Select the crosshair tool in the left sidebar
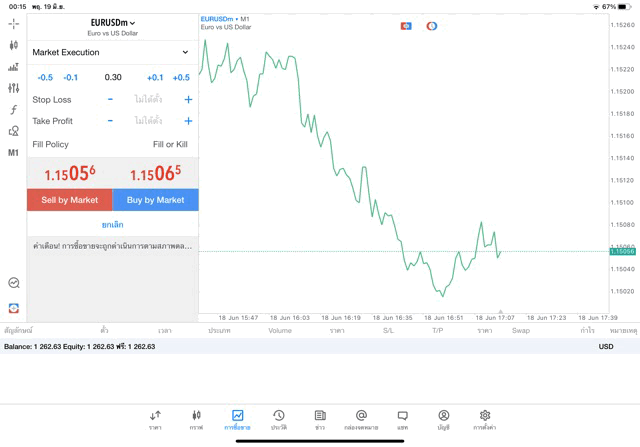Viewport: 640px width, 447px height. pos(13,23)
